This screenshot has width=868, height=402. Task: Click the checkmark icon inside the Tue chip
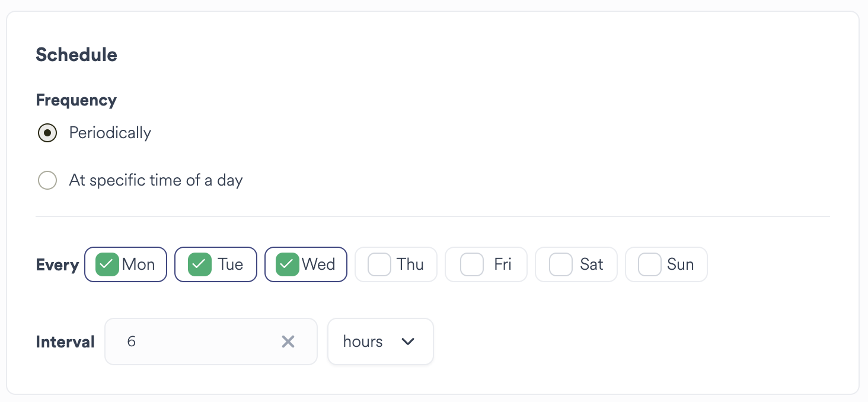pyautogui.click(x=199, y=264)
